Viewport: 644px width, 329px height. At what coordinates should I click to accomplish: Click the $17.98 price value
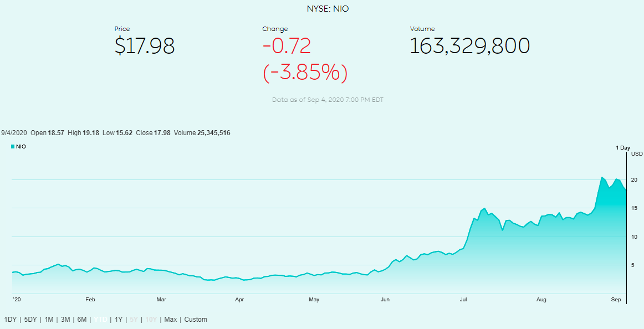[145, 46]
